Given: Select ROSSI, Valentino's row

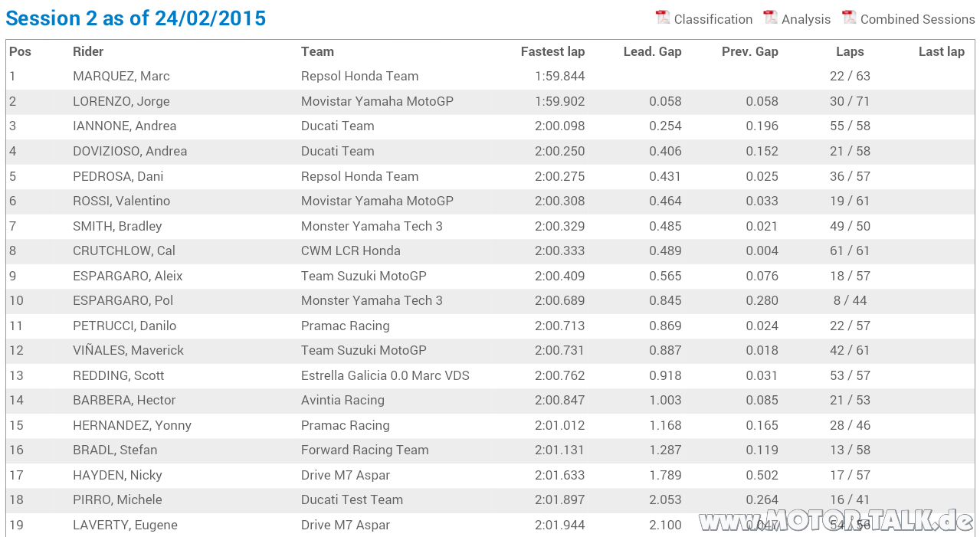Looking at the screenshot, I should point(306,201).
